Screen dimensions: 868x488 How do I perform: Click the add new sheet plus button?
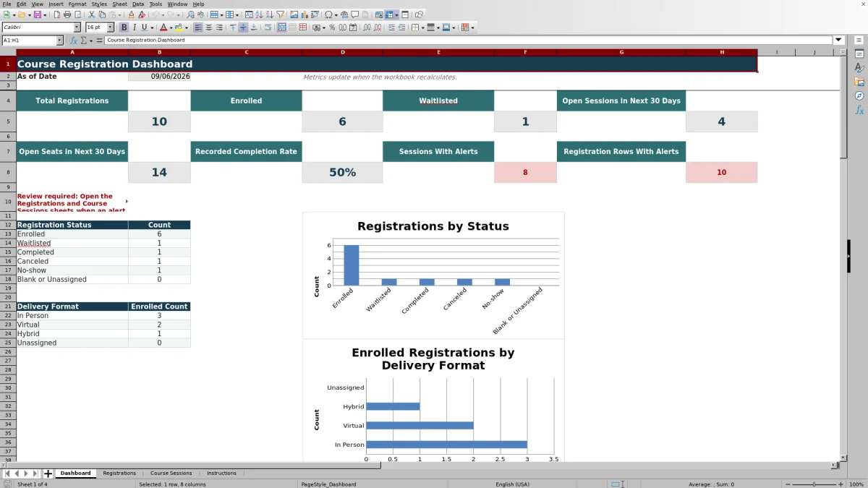pos(48,474)
